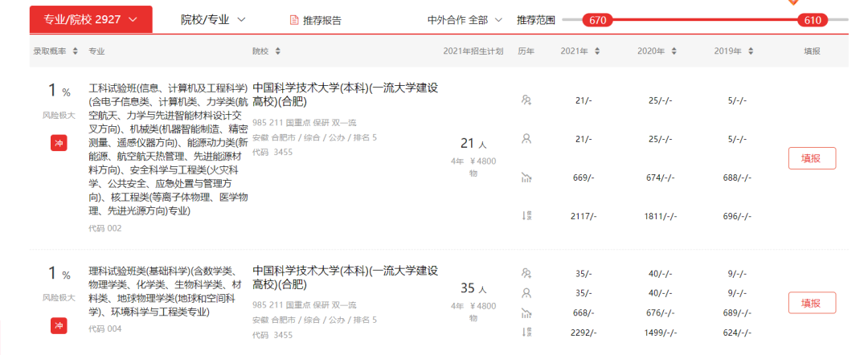This screenshot has width=868, height=355.
Task: Click the 610 slider handle
Action: tap(813, 20)
